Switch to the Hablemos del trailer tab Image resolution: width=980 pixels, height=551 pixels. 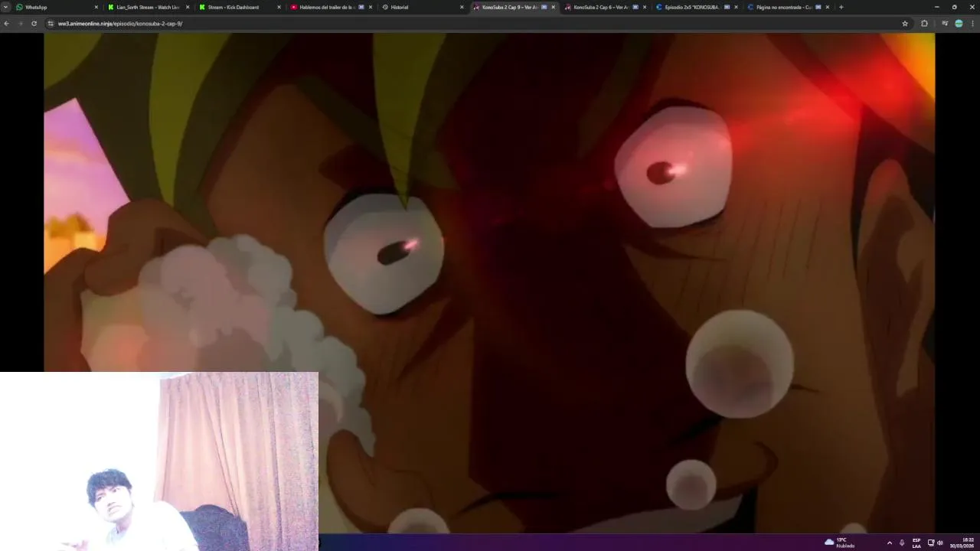tap(331, 7)
